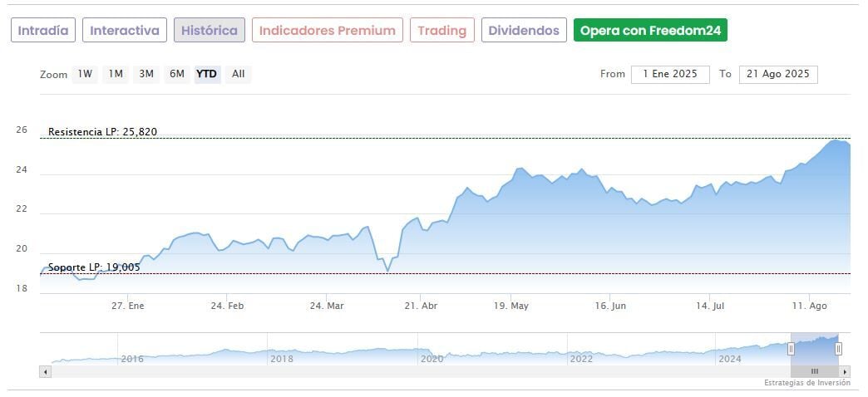
Task: Show All time zoom range
Action: [x=239, y=74]
